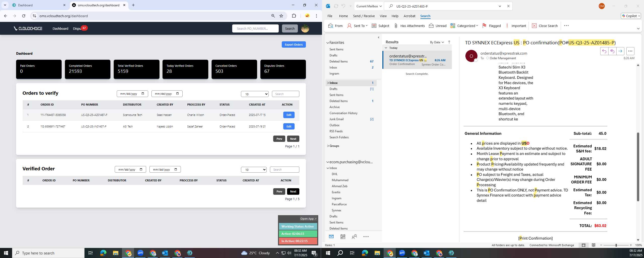Open the email's more actions ellipsis
Viewport: 644px width, 258px height.
coord(630,51)
